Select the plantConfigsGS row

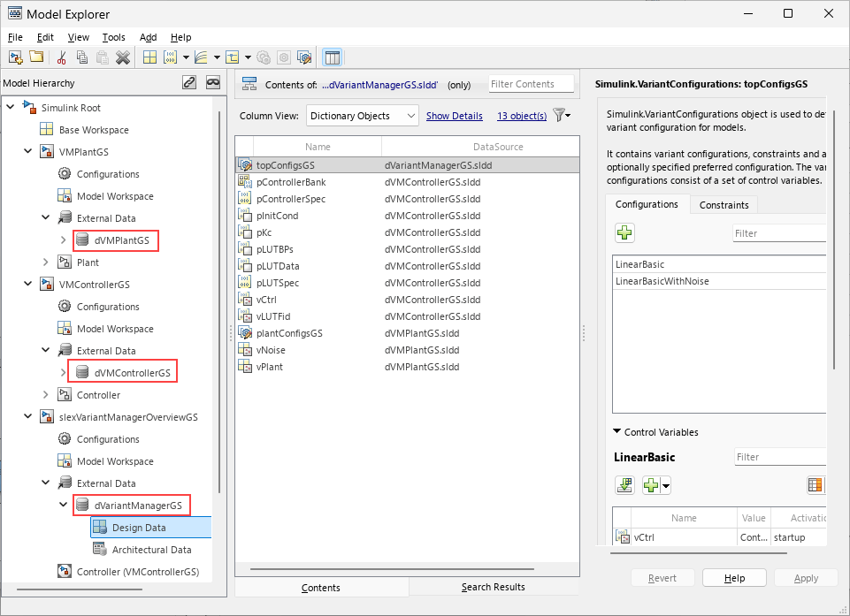[407, 333]
